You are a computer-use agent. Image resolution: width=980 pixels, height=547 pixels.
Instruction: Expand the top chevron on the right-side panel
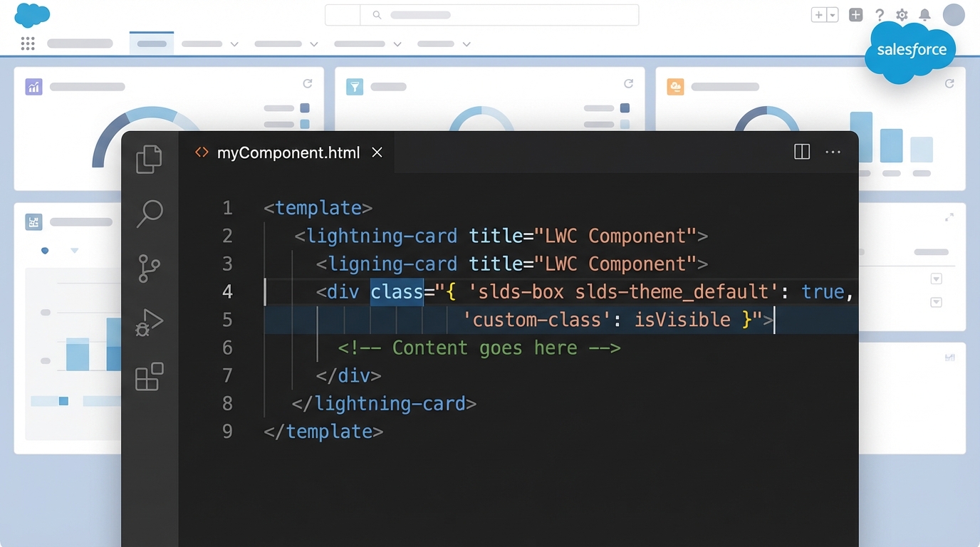[937, 279]
